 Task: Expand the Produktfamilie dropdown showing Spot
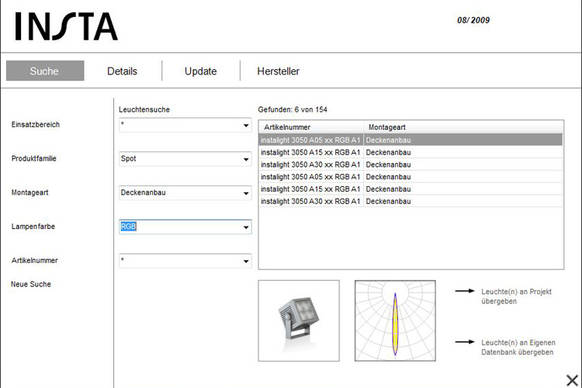click(x=246, y=159)
